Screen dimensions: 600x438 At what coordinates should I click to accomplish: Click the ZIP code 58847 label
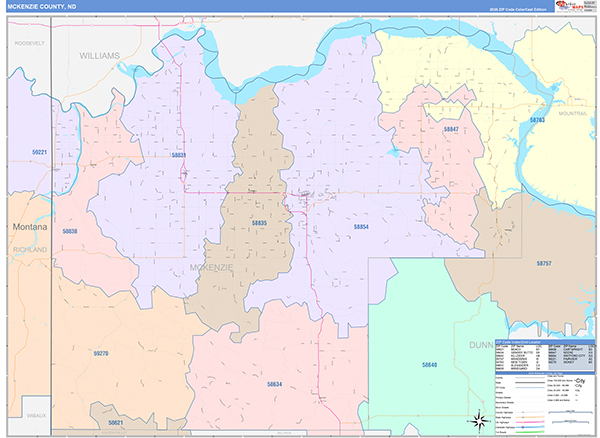(x=451, y=129)
